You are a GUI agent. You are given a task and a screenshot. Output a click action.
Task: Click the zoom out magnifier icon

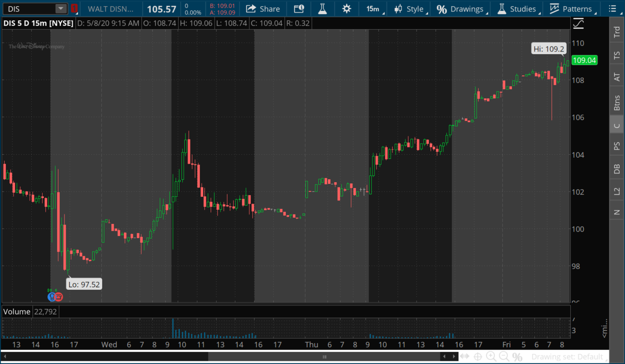click(x=504, y=357)
